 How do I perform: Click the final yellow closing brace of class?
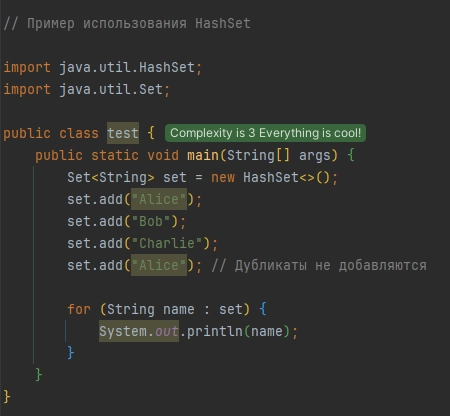click(7, 397)
